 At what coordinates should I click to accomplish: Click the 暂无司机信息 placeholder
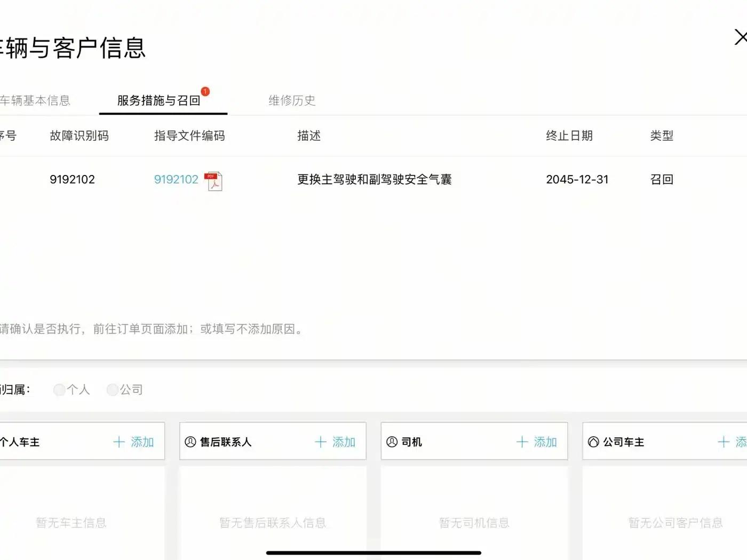[x=474, y=523]
